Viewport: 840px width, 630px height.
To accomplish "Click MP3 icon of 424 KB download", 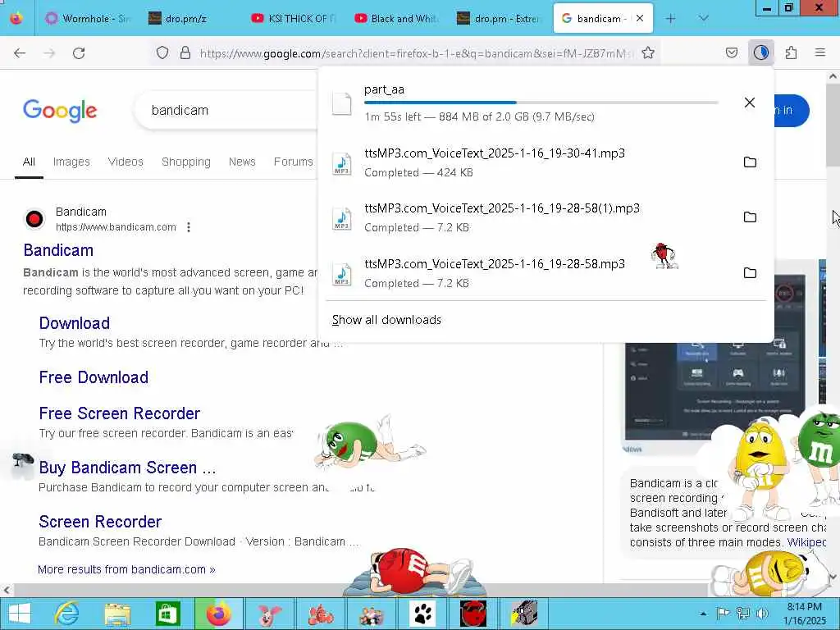I will [x=342, y=163].
